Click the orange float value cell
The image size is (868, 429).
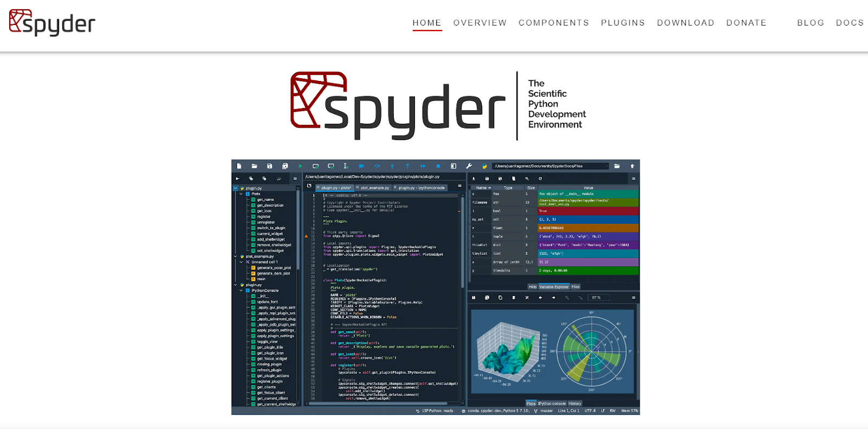pyautogui.click(x=588, y=228)
